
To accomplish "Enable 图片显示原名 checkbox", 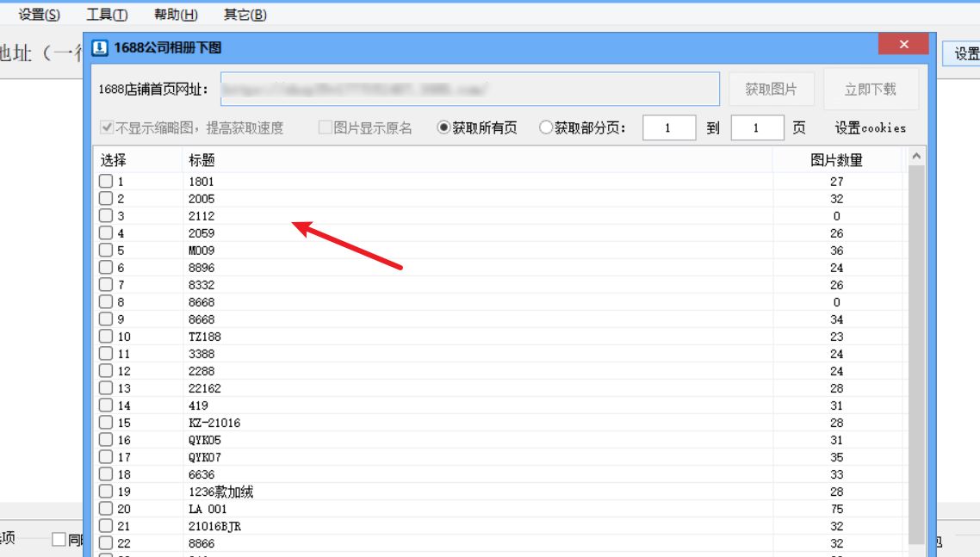I will [325, 127].
